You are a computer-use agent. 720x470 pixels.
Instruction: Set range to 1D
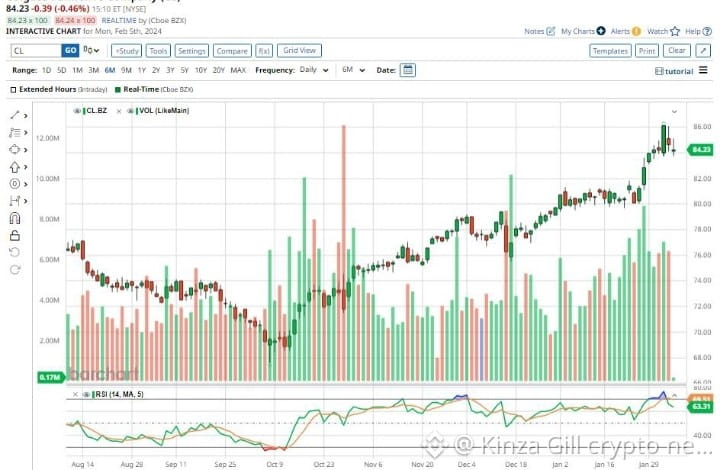[x=46, y=70]
